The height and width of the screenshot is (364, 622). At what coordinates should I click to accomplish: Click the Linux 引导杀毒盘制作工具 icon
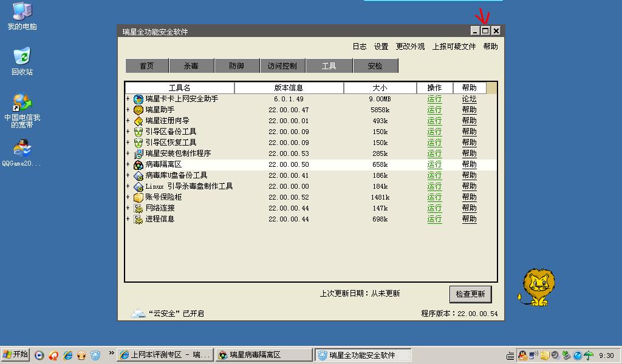[x=138, y=187]
